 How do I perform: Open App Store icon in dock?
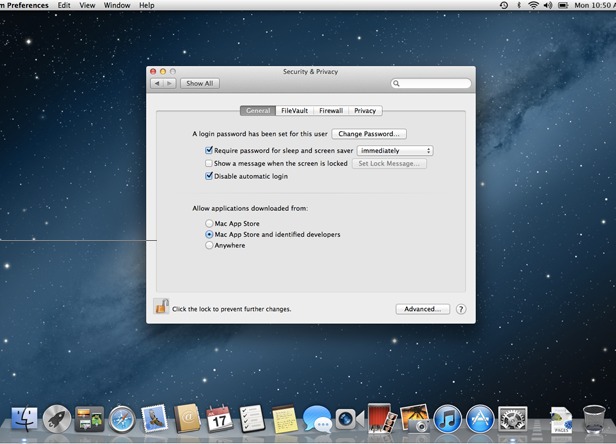point(480,419)
